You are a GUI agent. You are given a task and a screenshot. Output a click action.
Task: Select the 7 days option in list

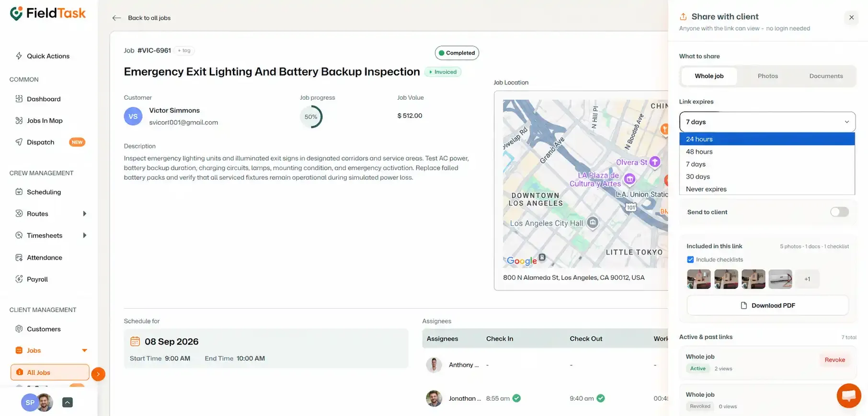767,164
